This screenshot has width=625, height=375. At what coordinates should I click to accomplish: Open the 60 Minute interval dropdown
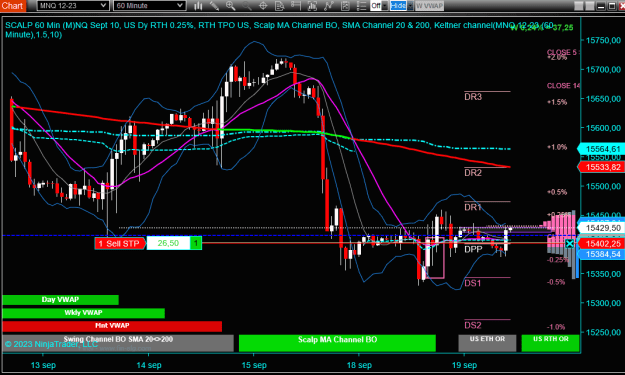(149, 6)
